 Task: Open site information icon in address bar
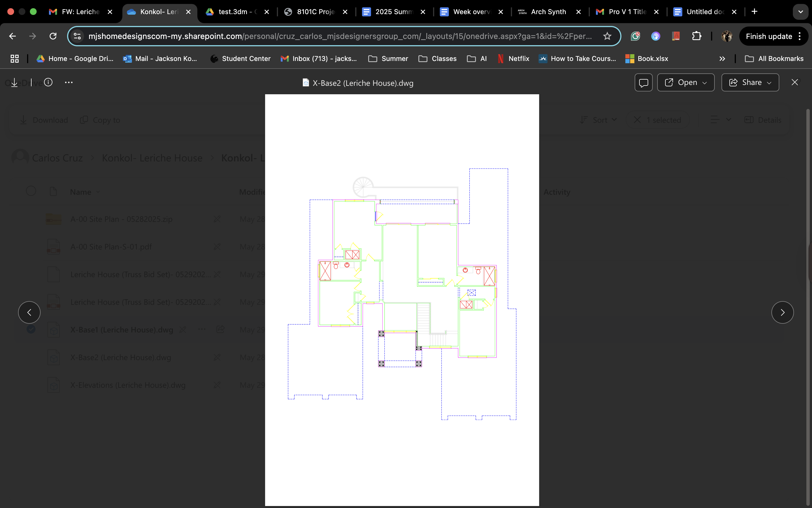point(78,36)
